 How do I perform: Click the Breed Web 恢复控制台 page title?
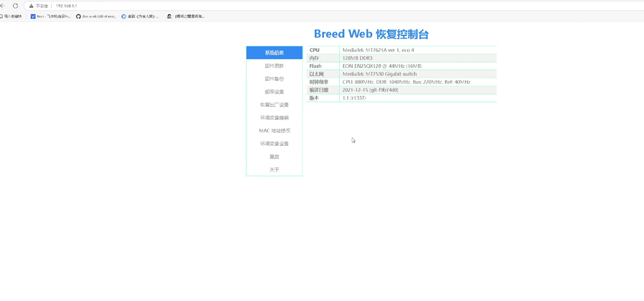coord(371,34)
